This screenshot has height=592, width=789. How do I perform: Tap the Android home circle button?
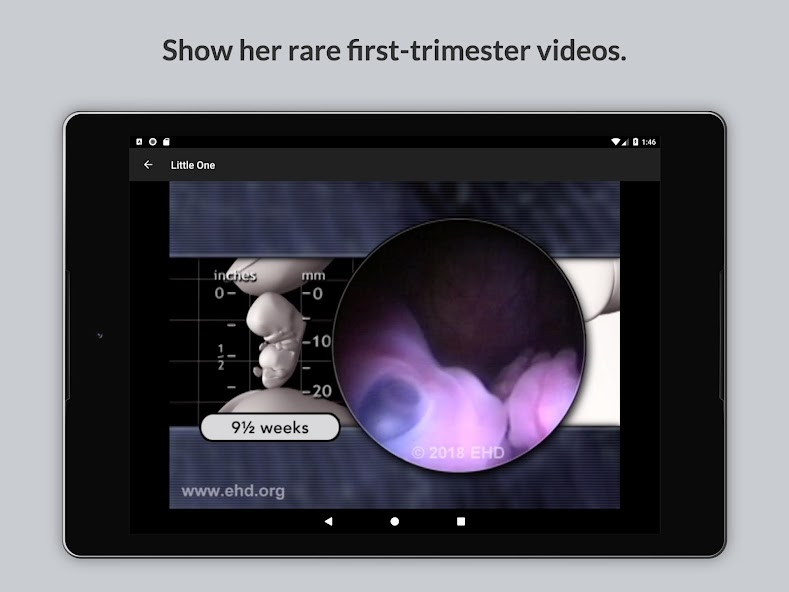tap(394, 521)
